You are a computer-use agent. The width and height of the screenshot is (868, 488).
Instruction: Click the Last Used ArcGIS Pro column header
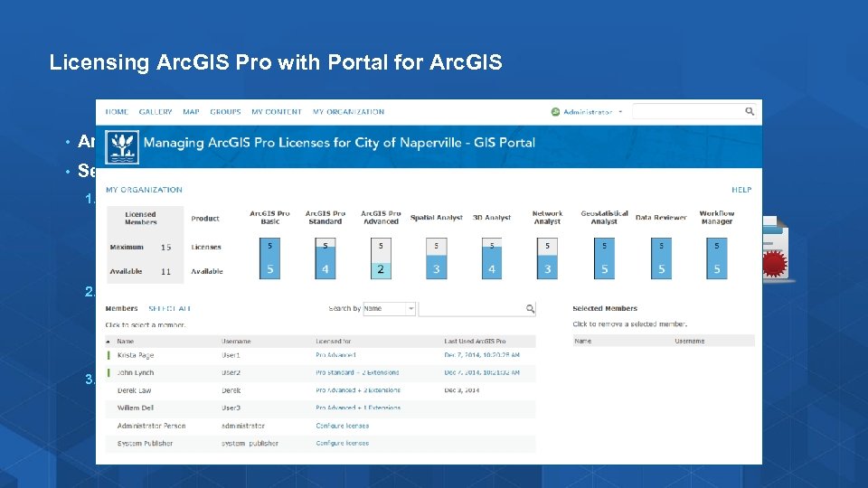pos(475,342)
